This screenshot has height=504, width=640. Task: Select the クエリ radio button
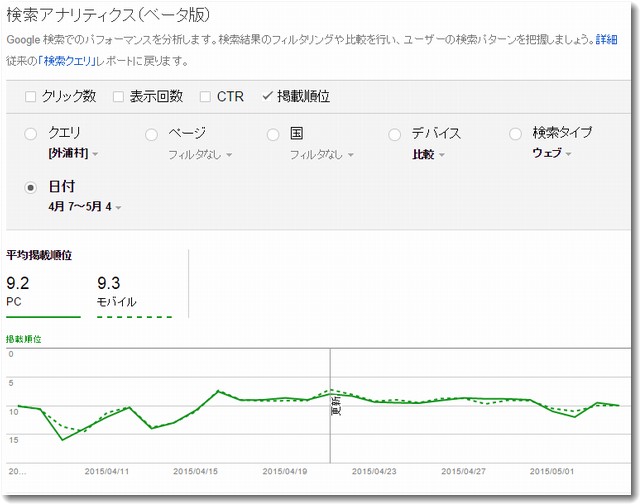[x=31, y=134]
